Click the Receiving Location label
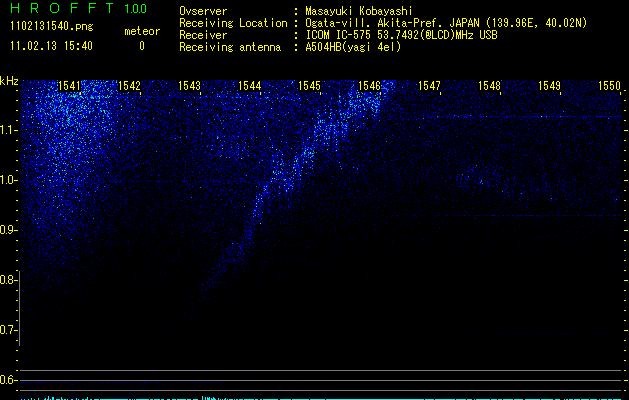 (233, 23)
